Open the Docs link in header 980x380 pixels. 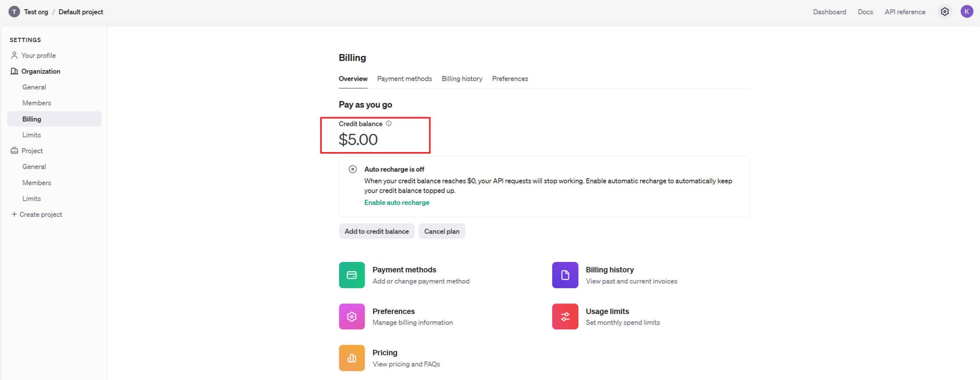[865, 12]
